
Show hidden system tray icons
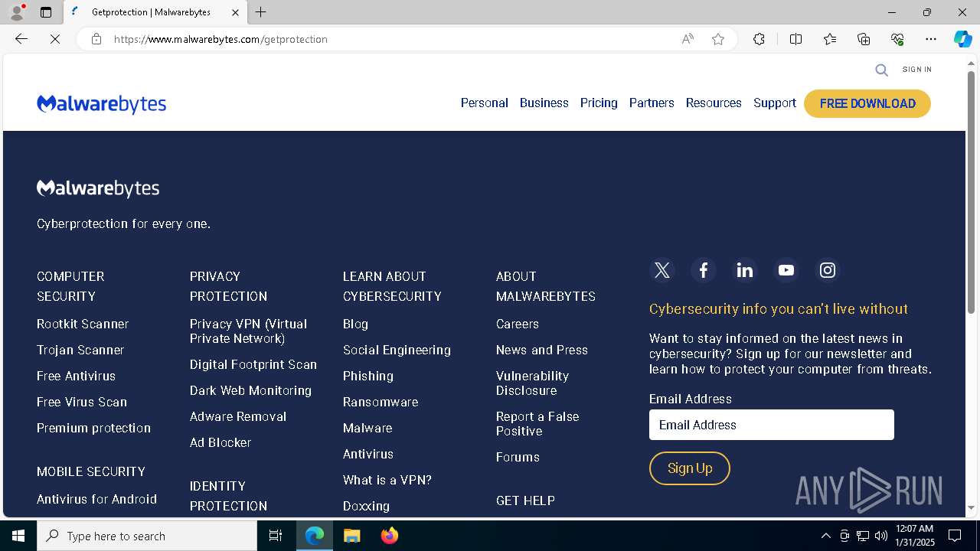click(x=825, y=536)
